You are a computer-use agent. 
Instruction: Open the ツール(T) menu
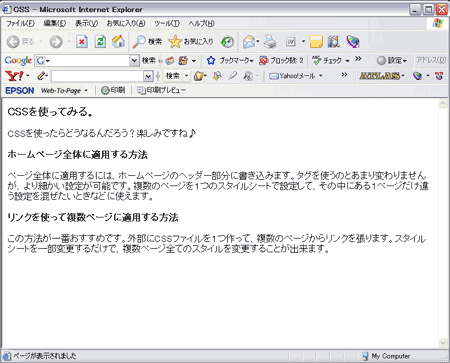pyautogui.click(x=167, y=23)
